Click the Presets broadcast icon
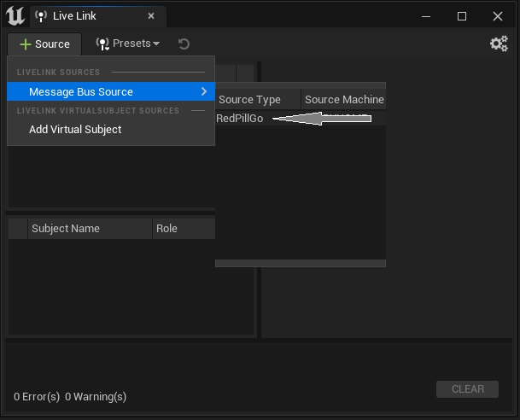Image resolution: width=520 pixels, height=420 pixels. [x=103, y=44]
